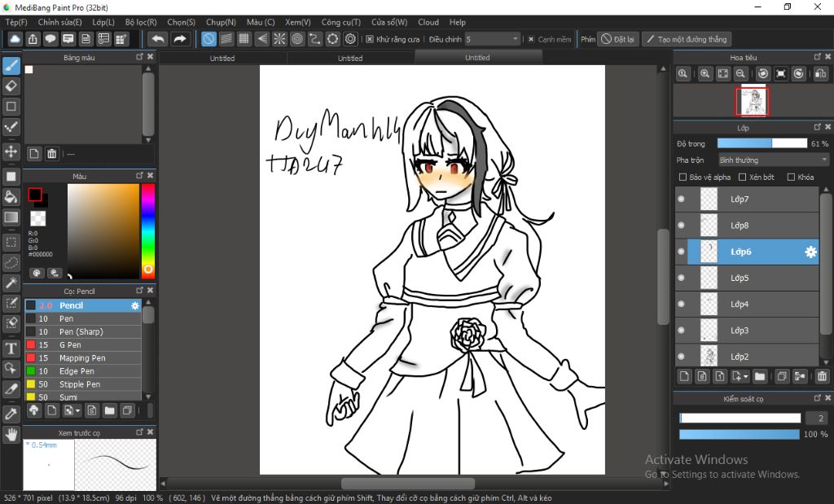834x504 pixels.
Task: Open snap settings gear icon
Action: [x=350, y=39]
